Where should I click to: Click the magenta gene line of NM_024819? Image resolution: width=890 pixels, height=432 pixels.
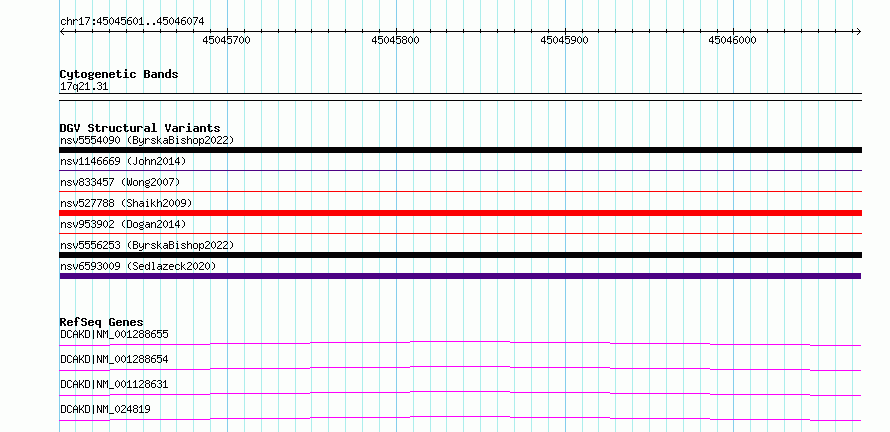pos(460,418)
